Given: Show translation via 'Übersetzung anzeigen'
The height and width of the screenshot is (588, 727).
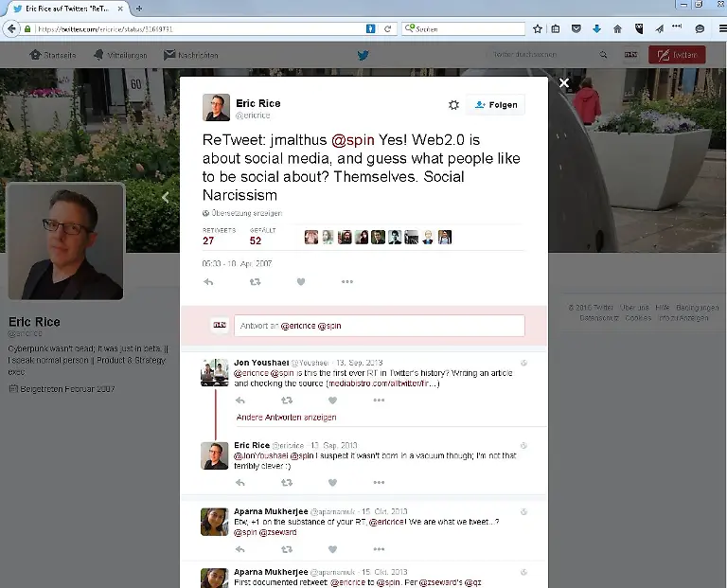Looking at the screenshot, I should pyautogui.click(x=242, y=213).
